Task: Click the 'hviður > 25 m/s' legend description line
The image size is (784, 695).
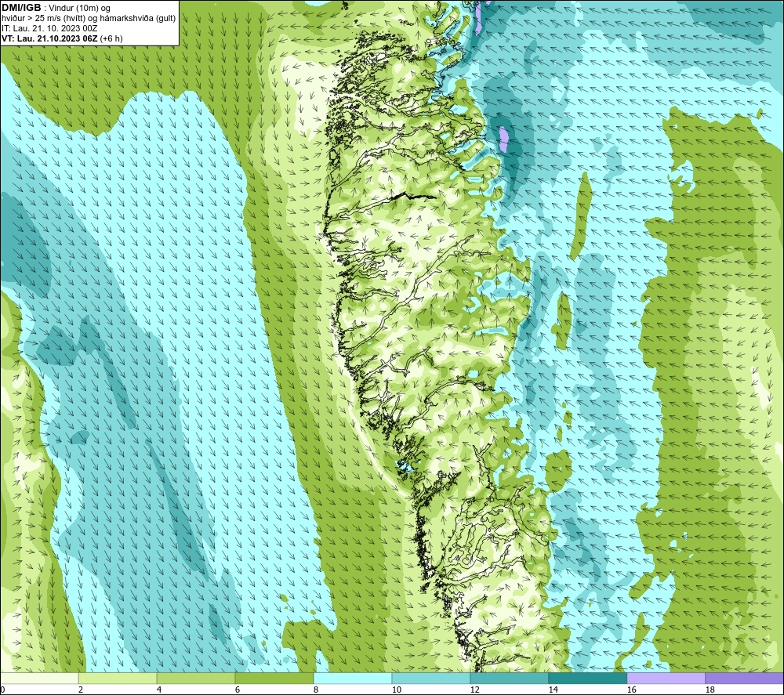Action: 89,19
